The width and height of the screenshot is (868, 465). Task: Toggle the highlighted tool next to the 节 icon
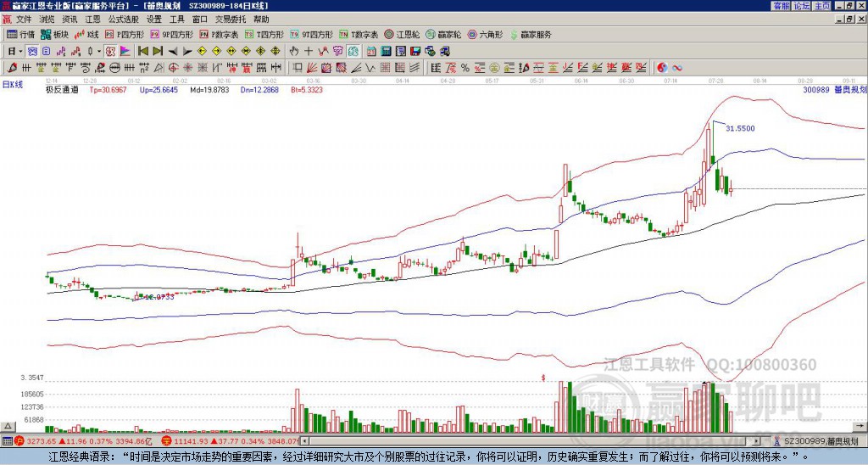point(353,51)
